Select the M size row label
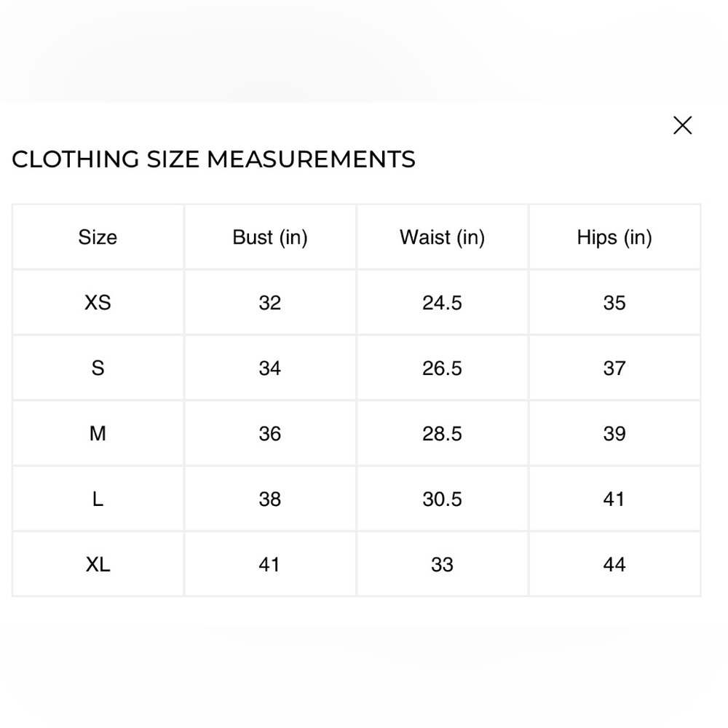 pos(98,434)
